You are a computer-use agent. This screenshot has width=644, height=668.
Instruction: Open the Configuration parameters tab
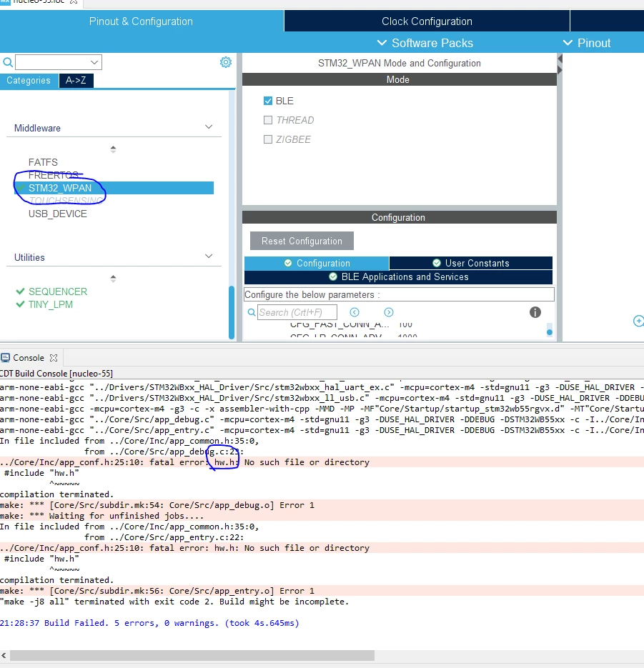[x=317, y=264]
